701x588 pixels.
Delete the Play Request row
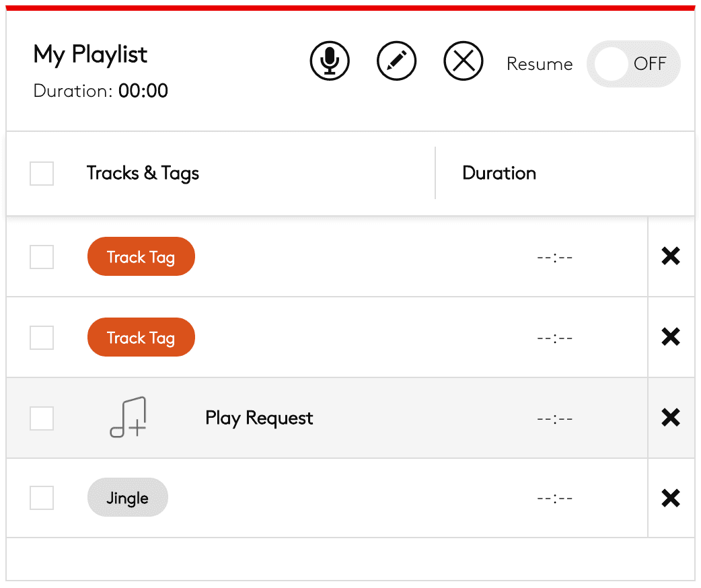(x=671, y=418)
